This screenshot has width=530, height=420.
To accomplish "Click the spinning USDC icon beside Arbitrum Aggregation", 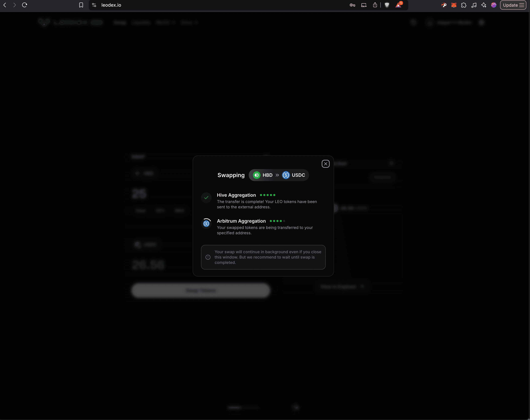I will pyautogui.click(x=206, y=223).
